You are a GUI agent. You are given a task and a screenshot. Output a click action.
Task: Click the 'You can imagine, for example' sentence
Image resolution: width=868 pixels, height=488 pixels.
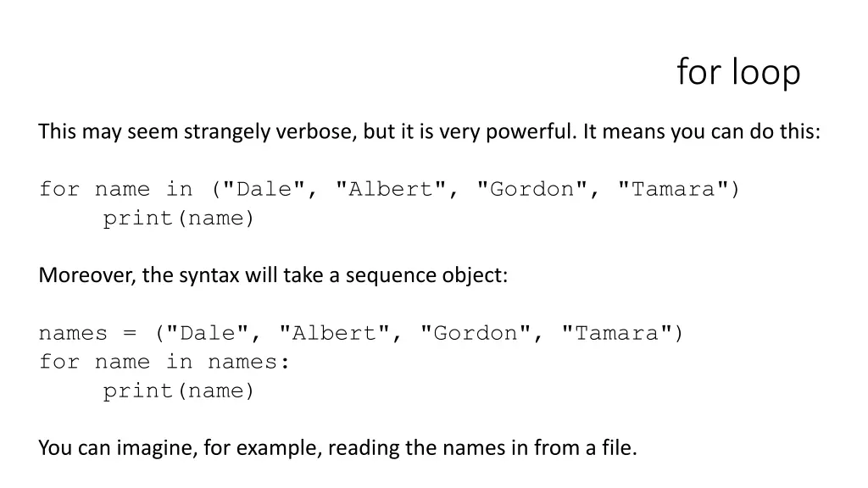point(337,447)
